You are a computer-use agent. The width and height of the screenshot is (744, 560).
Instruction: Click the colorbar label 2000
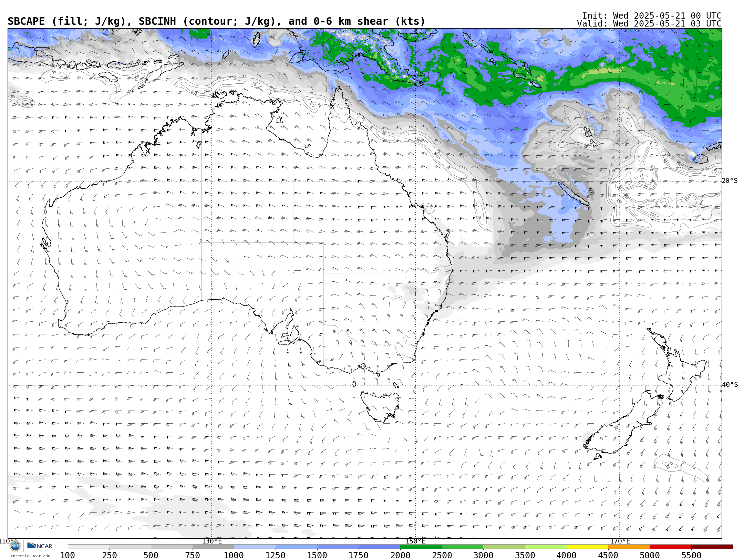click(400, 555)
